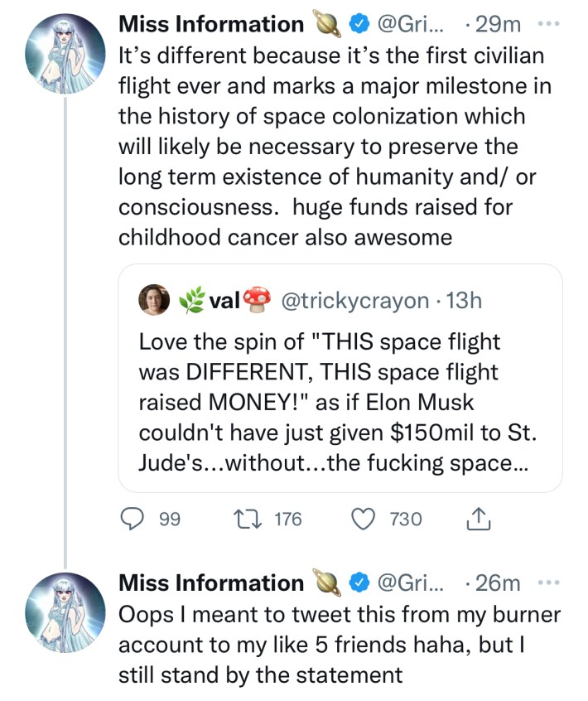Click the 26m timestamp of second tweet
Image resolution: width=588 pixels, height=701 pixels.
(x=499, y=584)
